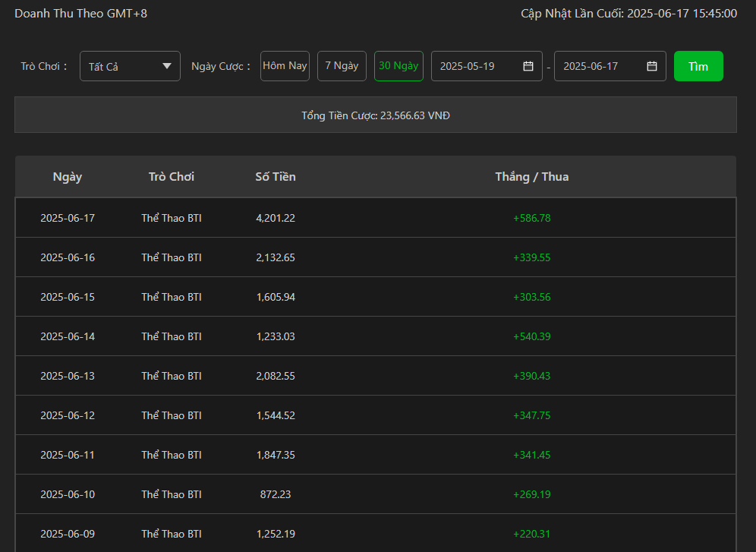Click win value +303.56
The height and width of the screenshot is (552, 756).
[532, 297]
